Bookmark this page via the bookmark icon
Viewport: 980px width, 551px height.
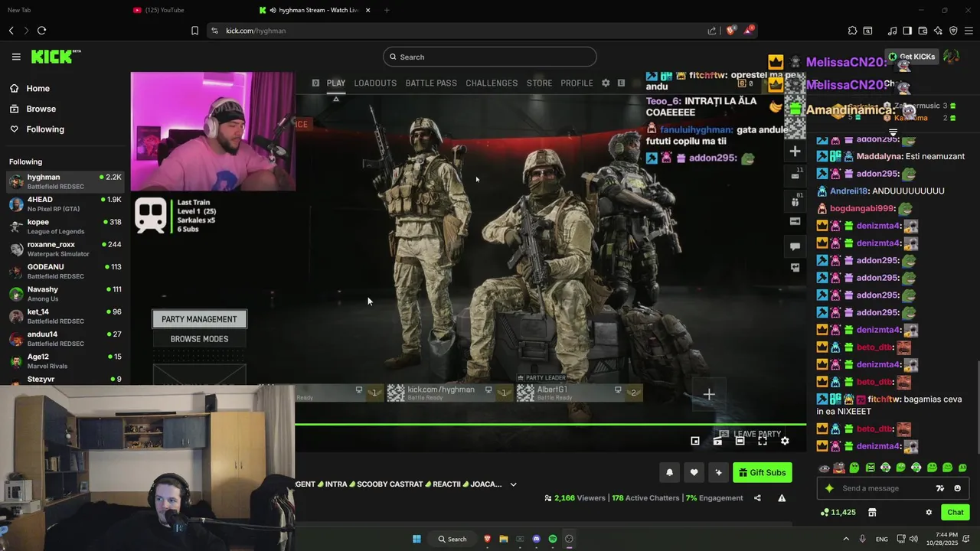tap(194, 31)
